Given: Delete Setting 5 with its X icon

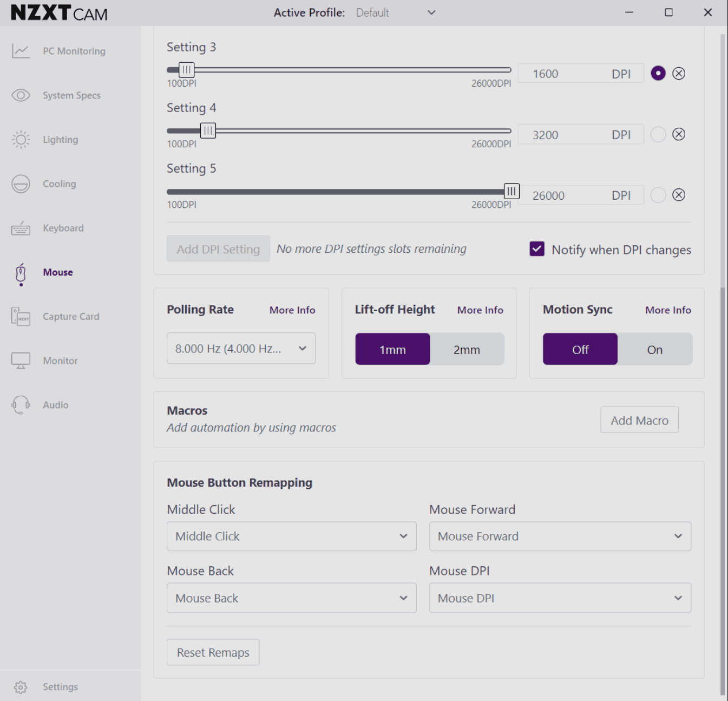Looking at the screenshot, I should [x=679, y=195].
